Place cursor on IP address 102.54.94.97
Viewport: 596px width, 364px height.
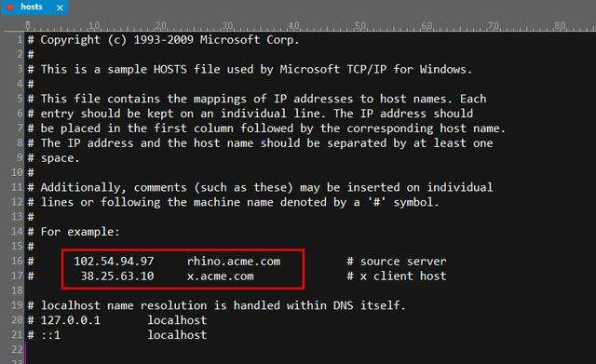[114, 261]
